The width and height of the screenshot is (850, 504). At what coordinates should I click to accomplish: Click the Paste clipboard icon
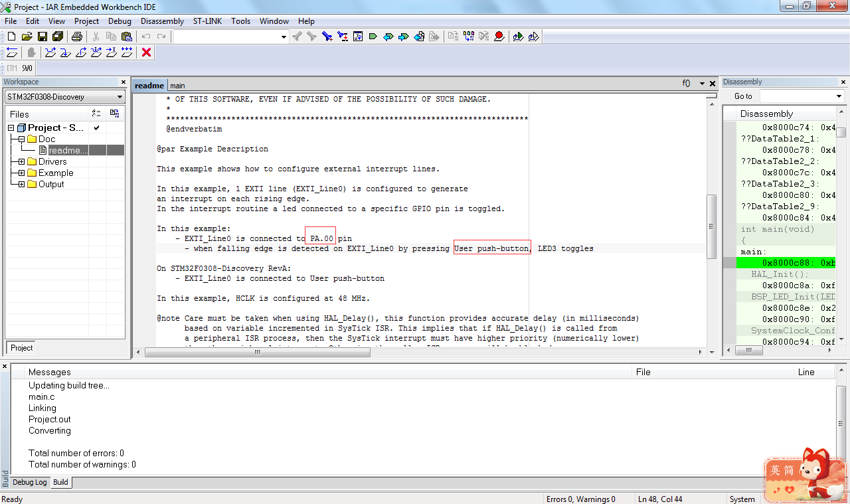[127, 37]
